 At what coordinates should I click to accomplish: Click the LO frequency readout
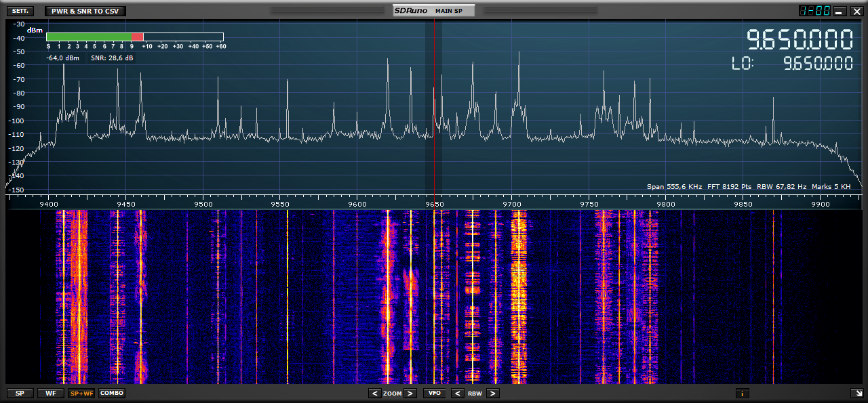pyautogui.click(x=818, y=64)
